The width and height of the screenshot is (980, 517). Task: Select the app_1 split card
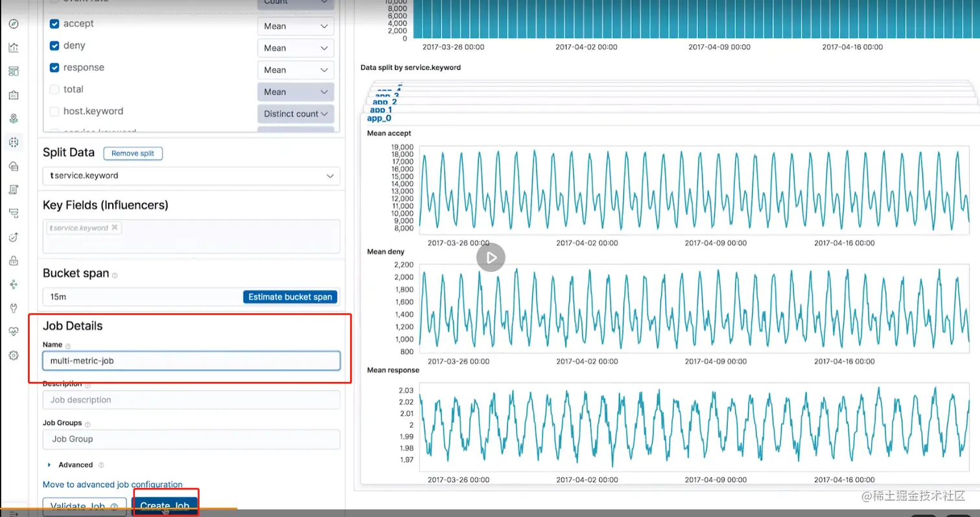pos(380,110)
